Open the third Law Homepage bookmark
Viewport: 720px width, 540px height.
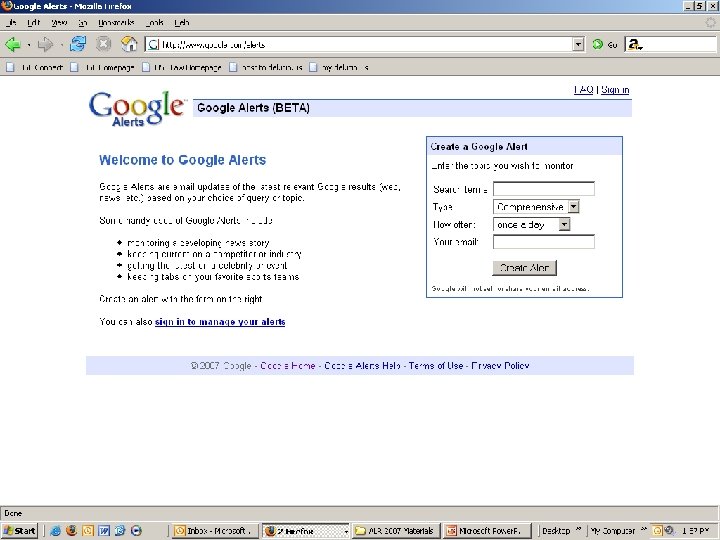coord(182,68)
